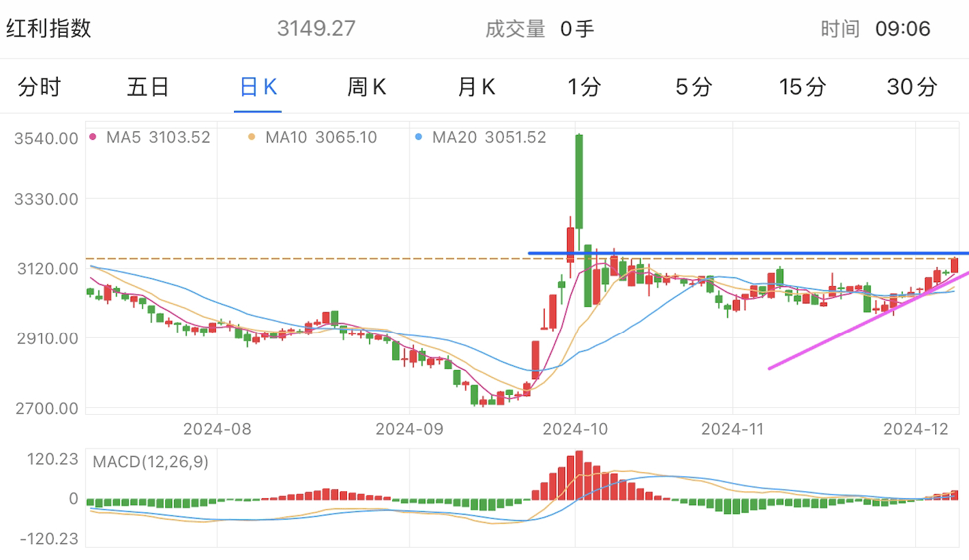
Task: Click the MACD zero axis label
Action: pos(72,498)
